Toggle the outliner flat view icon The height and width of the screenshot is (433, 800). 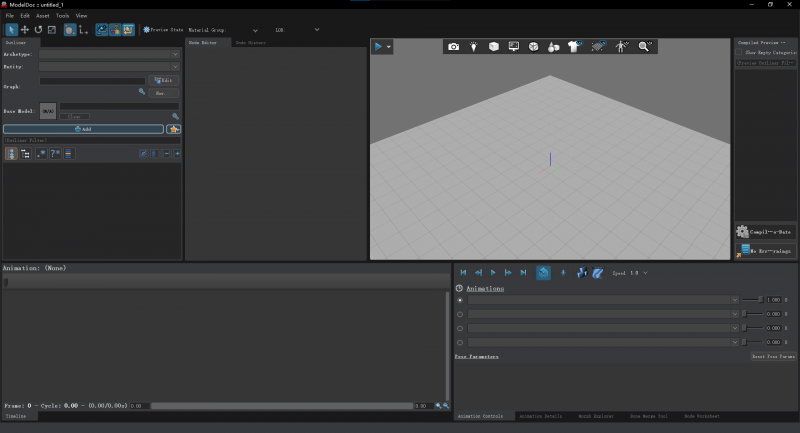pyautogui.click(x=11, y=154)
